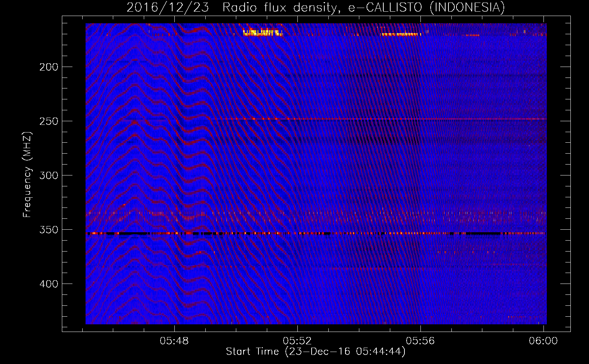Click the 05:56 time tick label
589x364 pixels.
pos(420,341)
